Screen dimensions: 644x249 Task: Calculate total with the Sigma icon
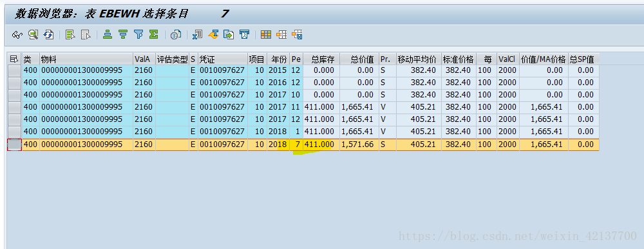click(154, 35)
